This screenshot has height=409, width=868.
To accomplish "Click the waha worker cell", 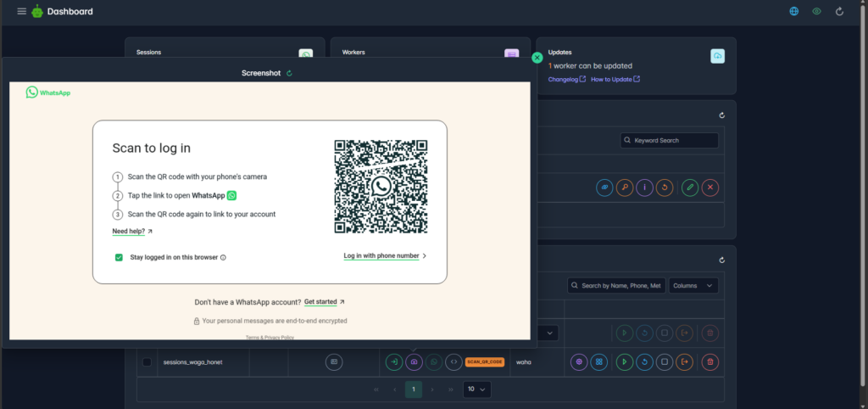I will 524,361.
